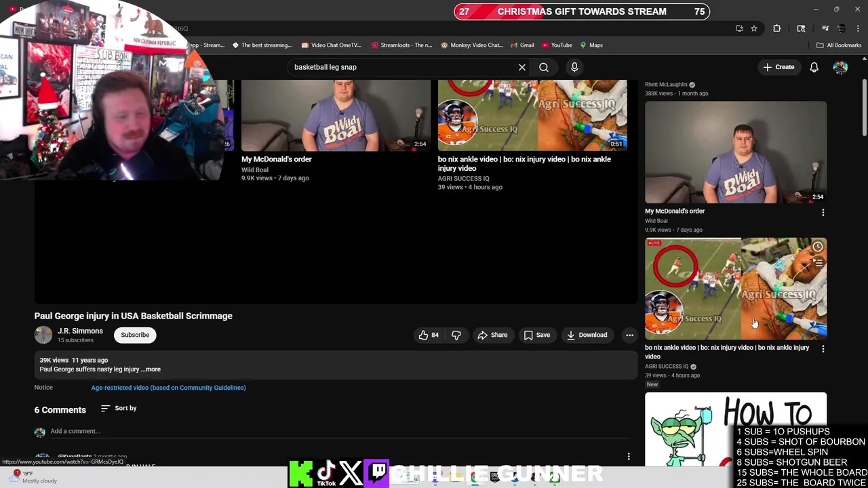Open the J.R. Simmons channel name link
The height and width of the screenshot is (488, 868).
pyautogui.click(x=80, y=331)
